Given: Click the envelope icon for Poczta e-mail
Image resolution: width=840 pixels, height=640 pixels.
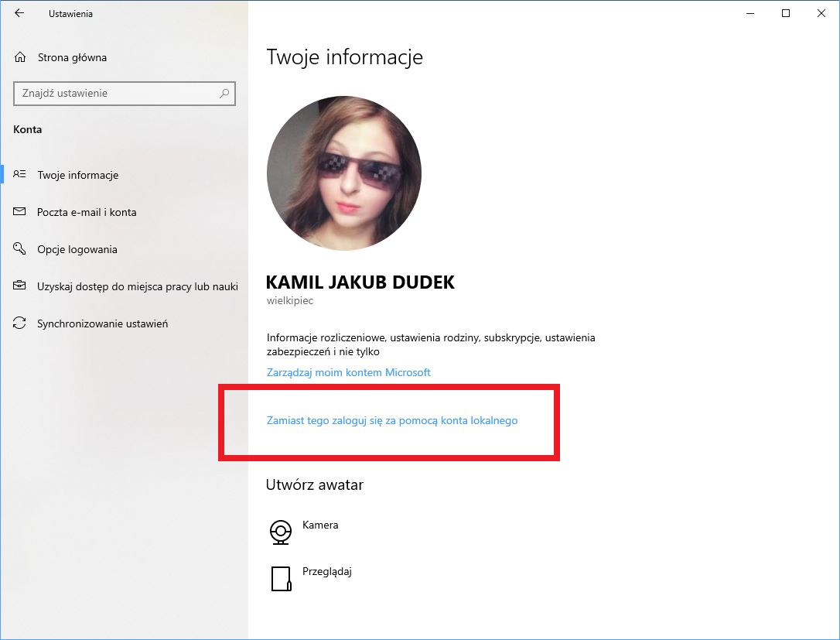Looking at the screenshot, I should 19,211.
